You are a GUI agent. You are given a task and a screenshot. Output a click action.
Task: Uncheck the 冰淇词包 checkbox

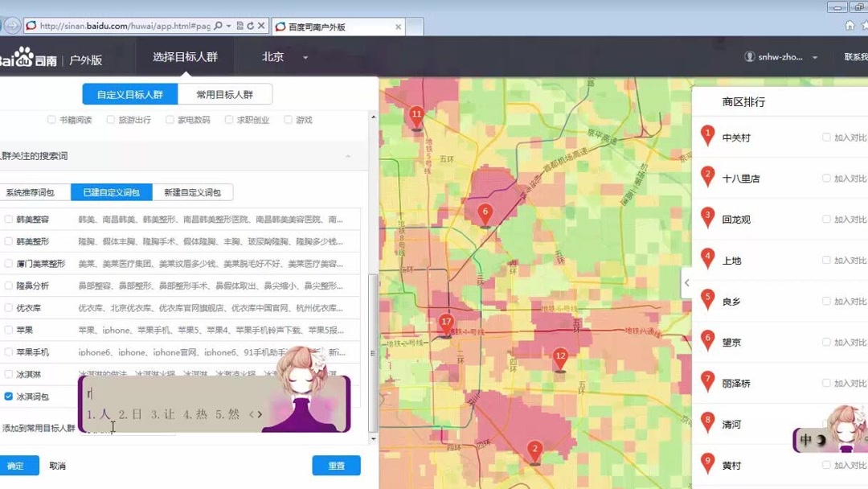9,396
